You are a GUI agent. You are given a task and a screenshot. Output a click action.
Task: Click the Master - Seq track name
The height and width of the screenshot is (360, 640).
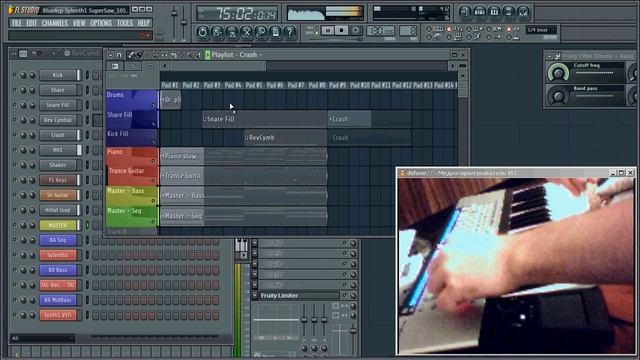click(x=124, y=211)
